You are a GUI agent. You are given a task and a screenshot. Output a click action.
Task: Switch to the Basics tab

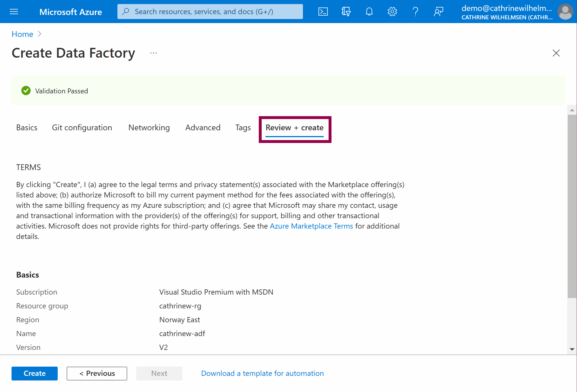pyautogui.click(x=27, y=127)
